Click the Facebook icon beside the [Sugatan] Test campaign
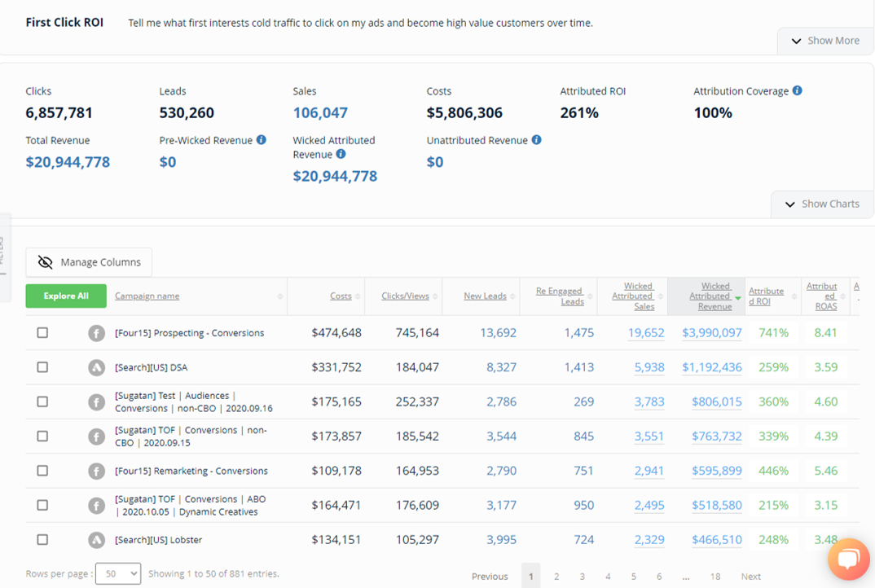This screenshot has height=588, width=875. tap(96, 402)
